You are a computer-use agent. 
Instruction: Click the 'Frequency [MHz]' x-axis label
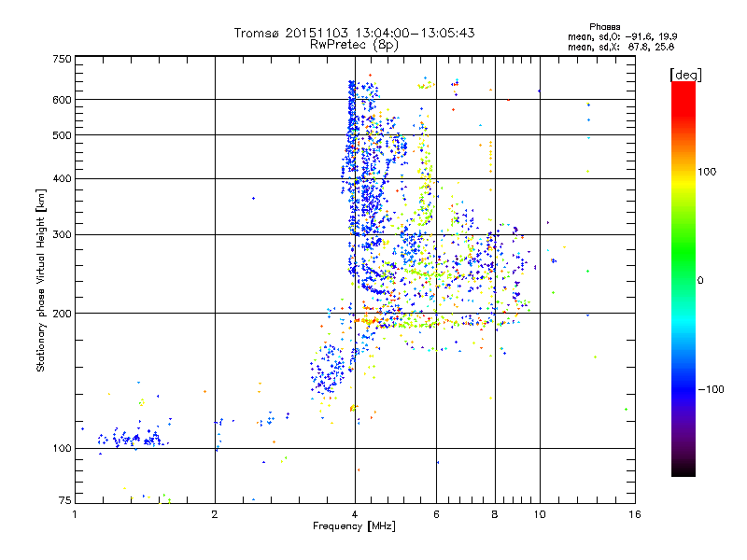(354, 526)
